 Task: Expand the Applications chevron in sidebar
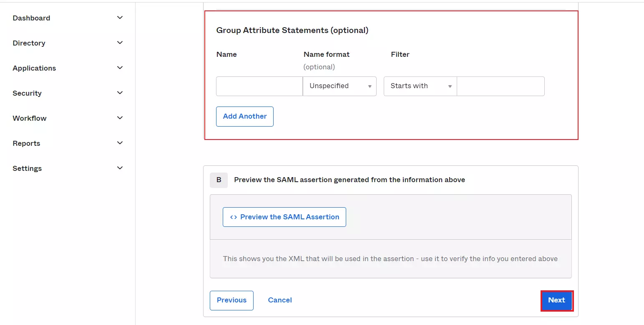point(120,68)
